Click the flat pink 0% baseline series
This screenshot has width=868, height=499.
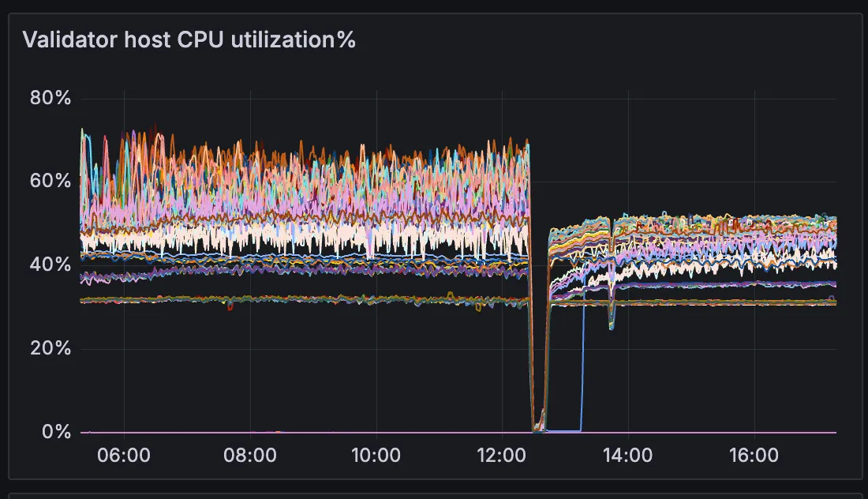click(316, 432)
